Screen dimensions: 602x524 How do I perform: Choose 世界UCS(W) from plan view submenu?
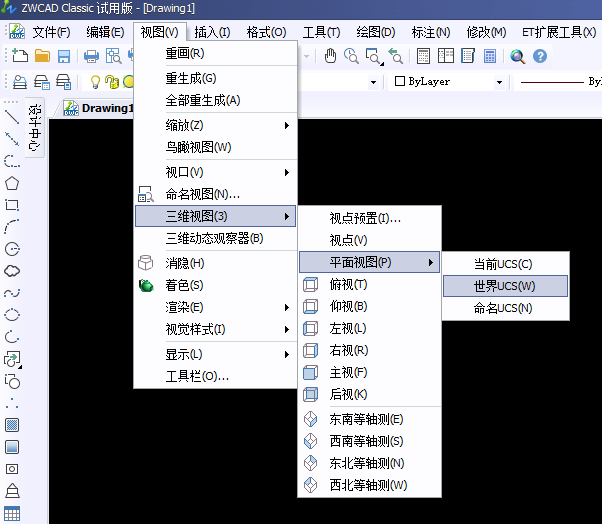click(x=505, y=286)
